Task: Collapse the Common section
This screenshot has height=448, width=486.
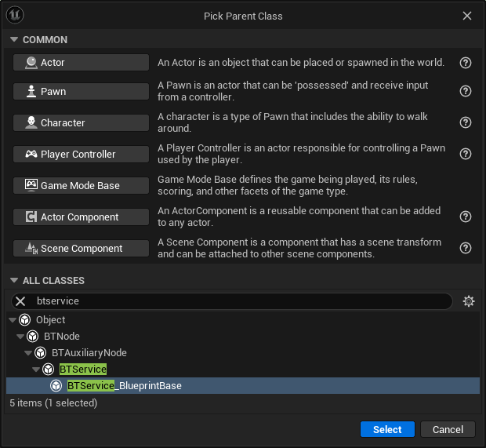Action: (x=13, y=40)
